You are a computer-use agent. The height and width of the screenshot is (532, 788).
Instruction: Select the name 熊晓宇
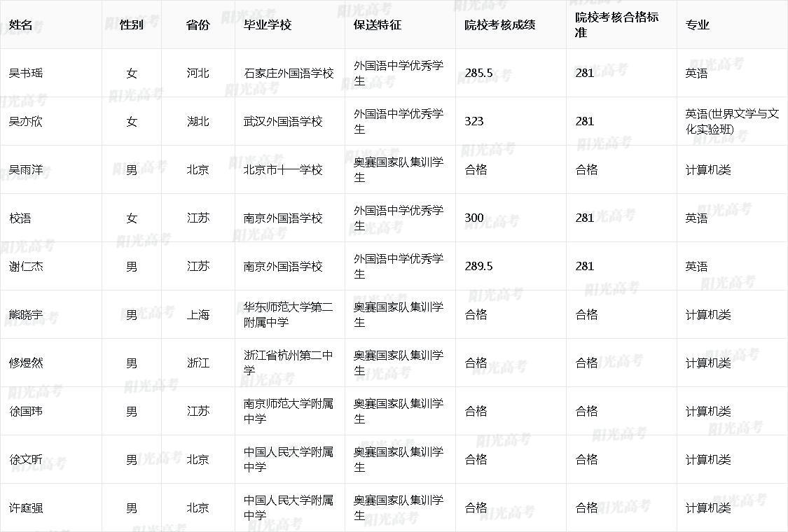coord(26,314)
